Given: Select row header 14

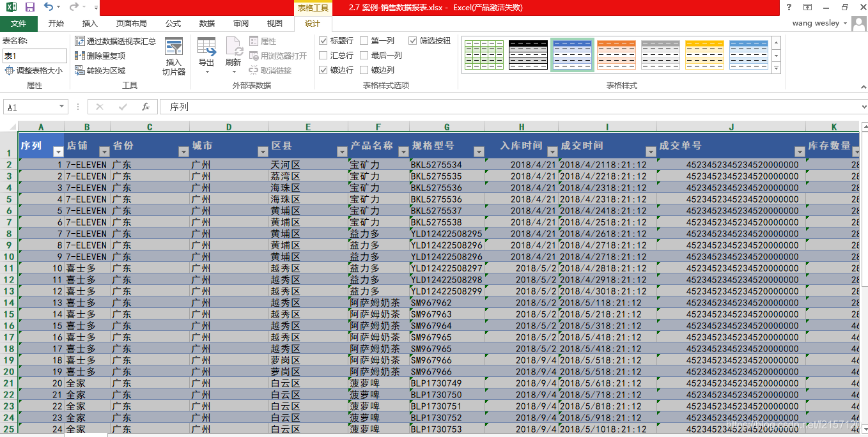Looking at the screenshot, I should pyautogui.click(x=9, y=303).
